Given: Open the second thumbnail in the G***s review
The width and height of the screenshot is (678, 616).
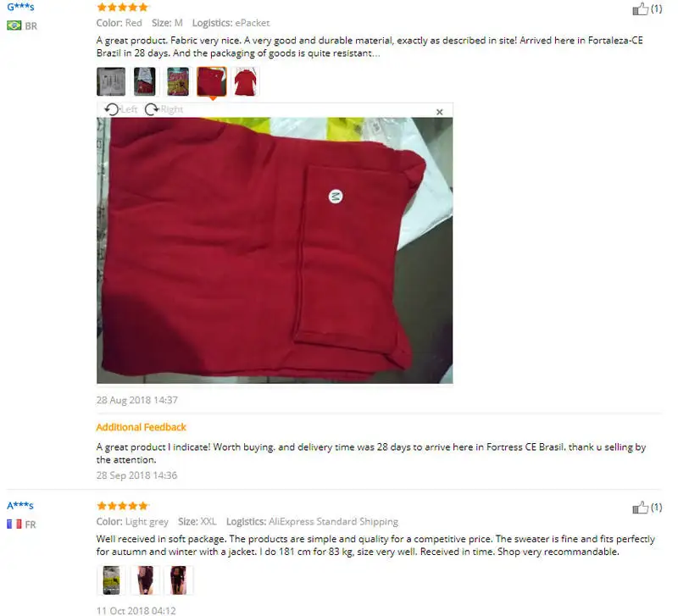Looking at the screenshot, I should point(144,81).
